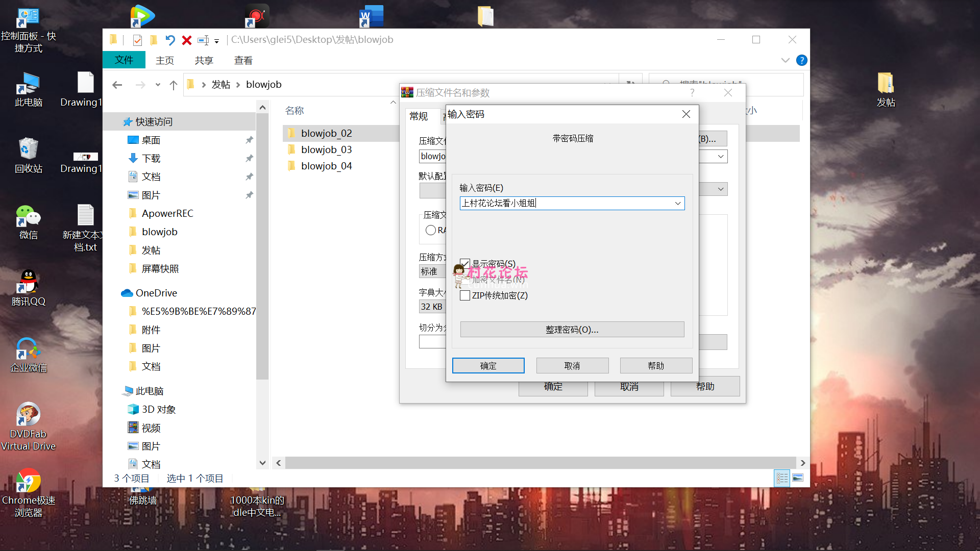Click the Rename icon in Explorer quick access toolbar
Viewport: 980px width, 551px height.
[x=203, y=40]
